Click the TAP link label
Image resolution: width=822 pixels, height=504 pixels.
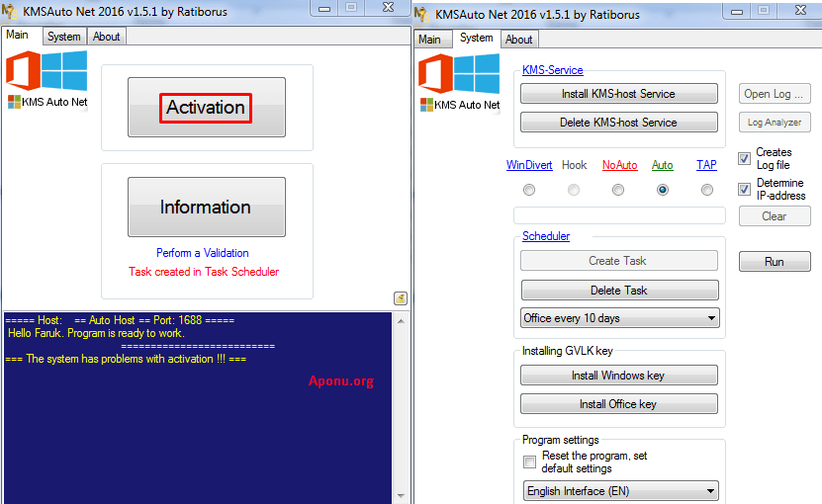pyautogui.click(x=706, y=165)
